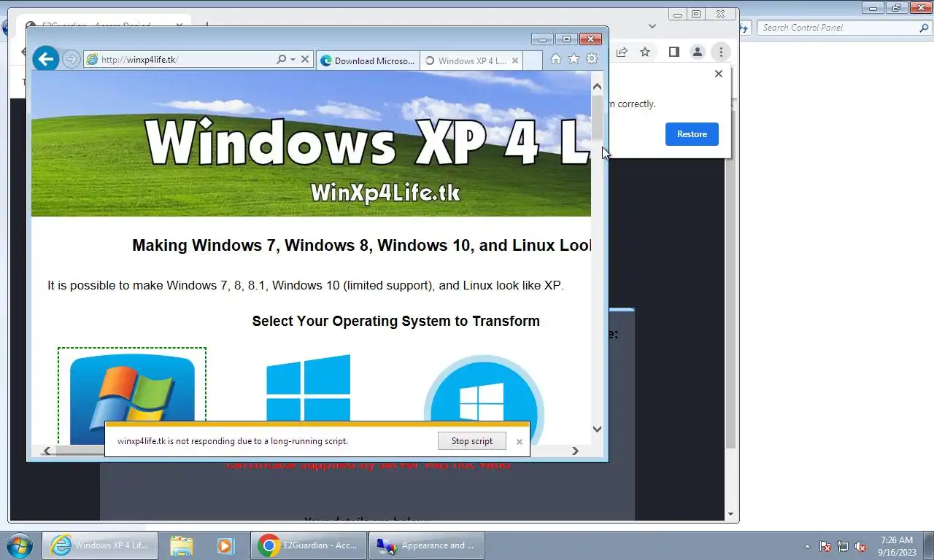Click the Control Panel search magnifier icon
This screenshot has width=934, height=560.
[x=924, y=28]
